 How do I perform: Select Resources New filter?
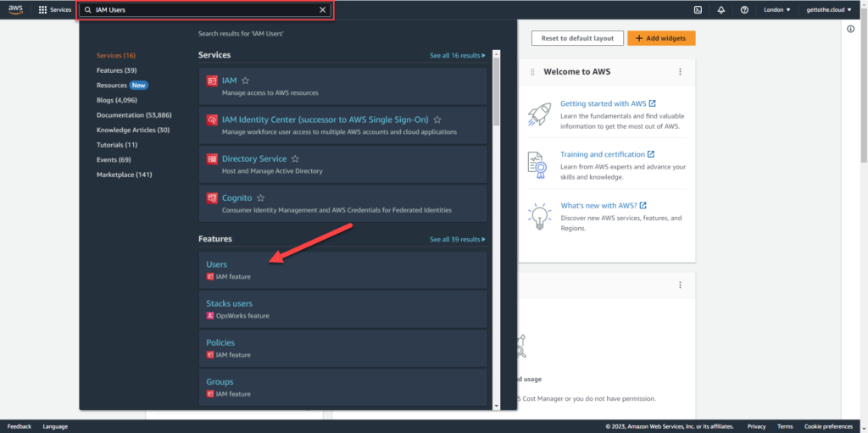122,86
